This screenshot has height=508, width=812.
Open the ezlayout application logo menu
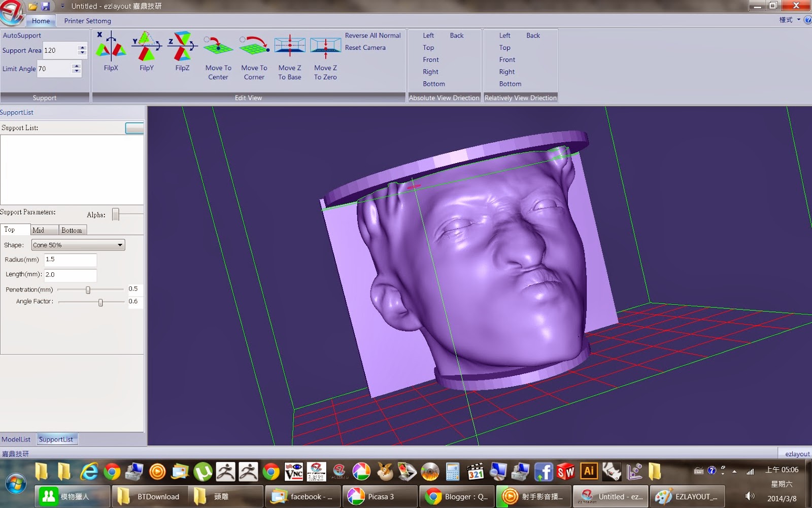pos(11,12)
